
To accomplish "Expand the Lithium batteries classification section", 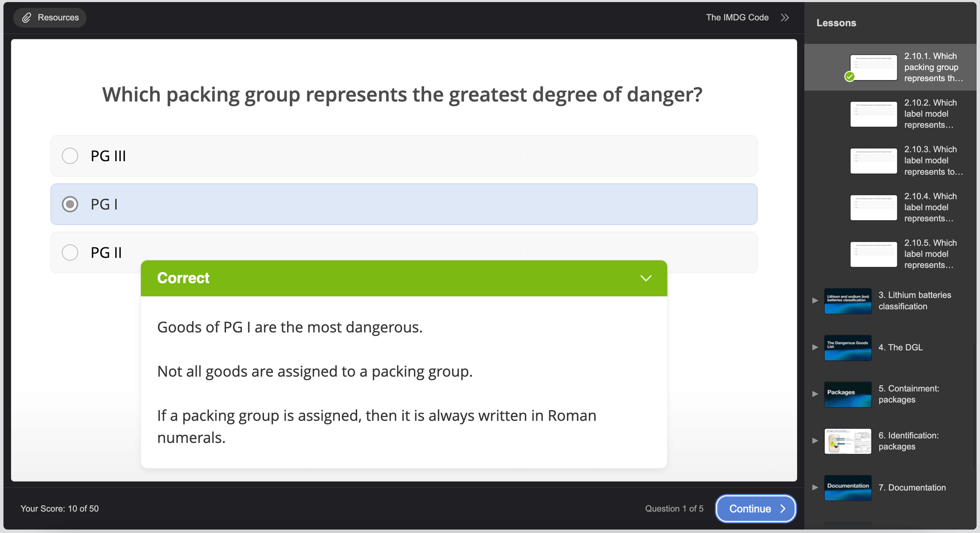I will [815, 301].
